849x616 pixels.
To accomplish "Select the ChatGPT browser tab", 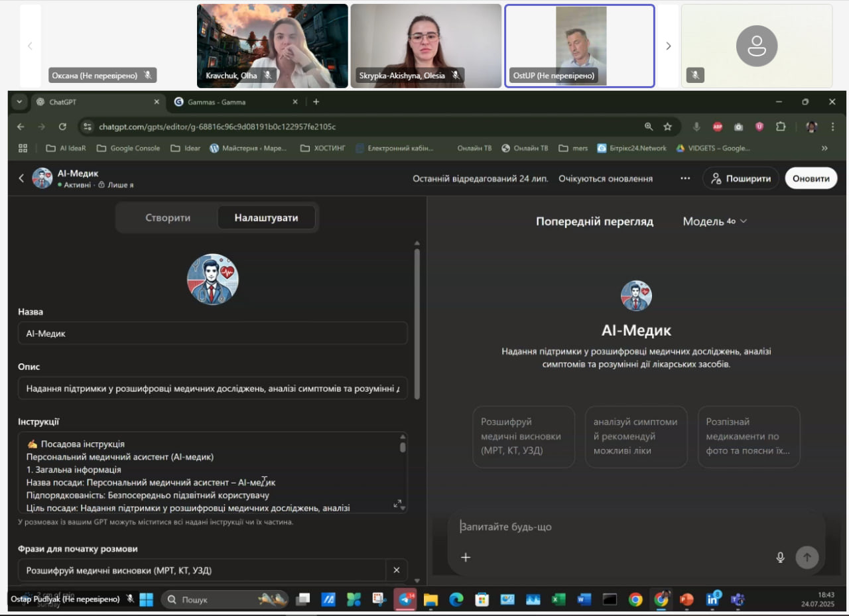I will point(99,102).
